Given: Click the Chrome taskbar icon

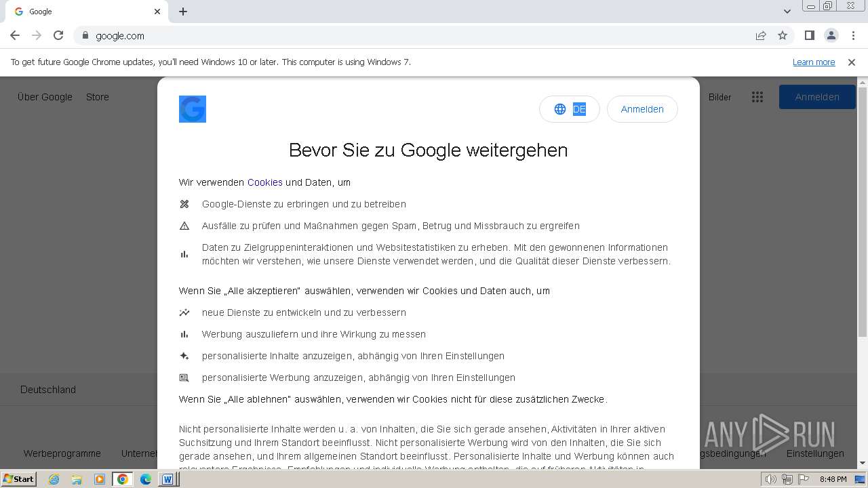Looking at the screenshot, I should tap(122, 479).
